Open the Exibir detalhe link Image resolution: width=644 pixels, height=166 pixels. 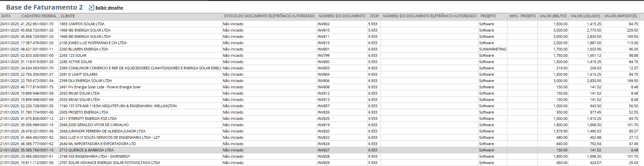[x=109, y=8]
